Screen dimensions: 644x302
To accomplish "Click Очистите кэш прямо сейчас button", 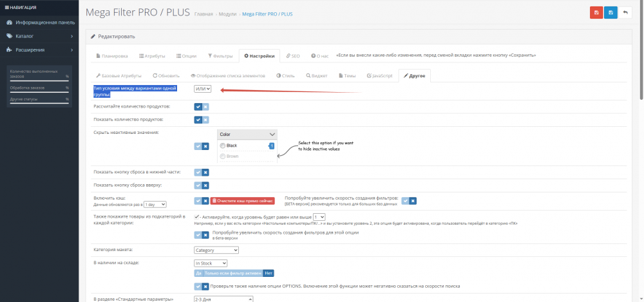I will pyautogui.click(x=242, y=201).
